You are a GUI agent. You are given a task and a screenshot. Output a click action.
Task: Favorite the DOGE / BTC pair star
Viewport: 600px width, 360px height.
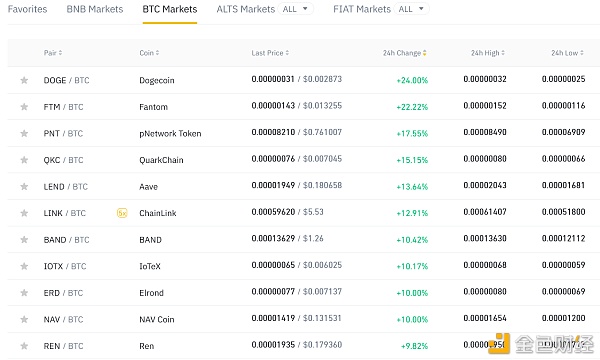(24, 80)
